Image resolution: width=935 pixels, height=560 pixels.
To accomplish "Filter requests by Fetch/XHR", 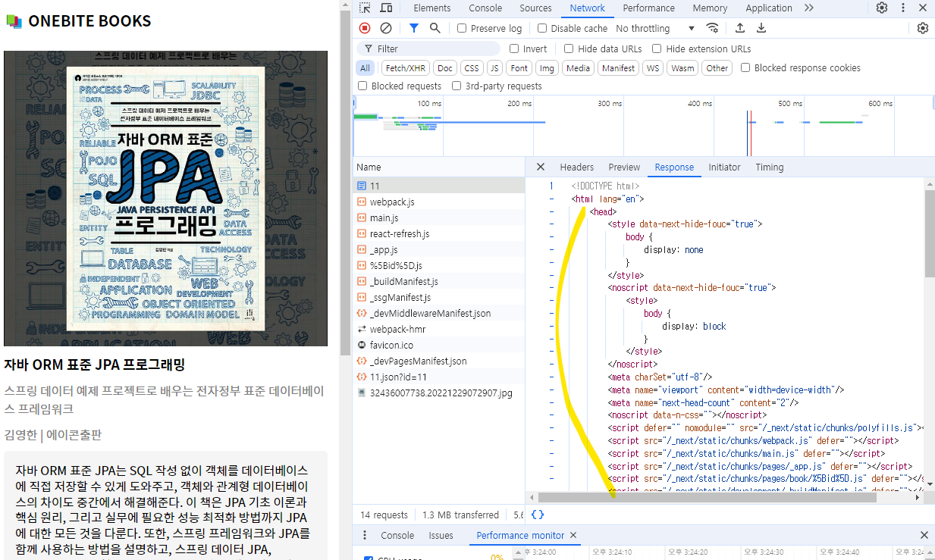I will point(406,67).
